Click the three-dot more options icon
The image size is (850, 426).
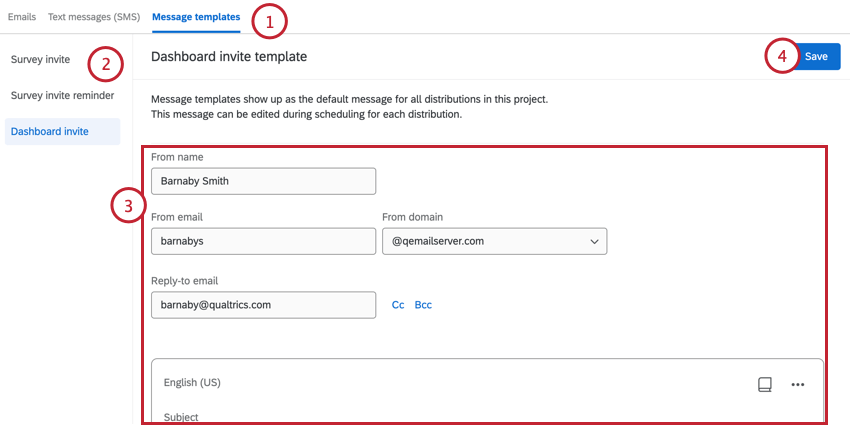click(x=797, y=384)
